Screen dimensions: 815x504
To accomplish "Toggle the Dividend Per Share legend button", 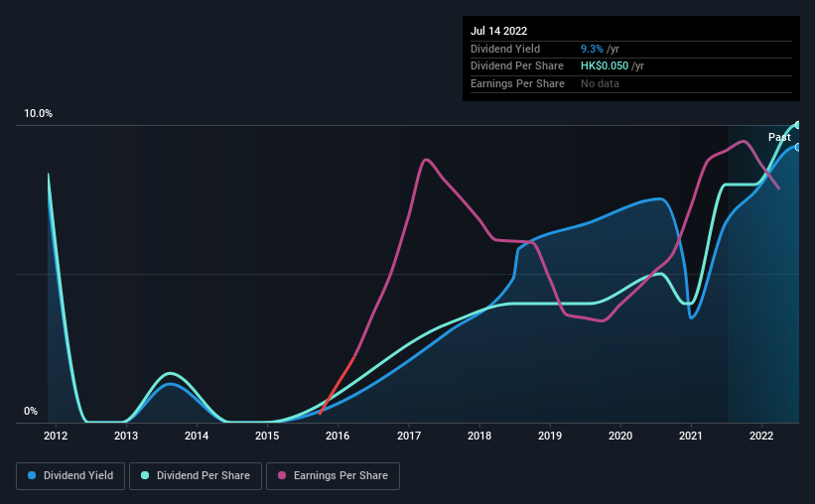I will pos(196,476).
